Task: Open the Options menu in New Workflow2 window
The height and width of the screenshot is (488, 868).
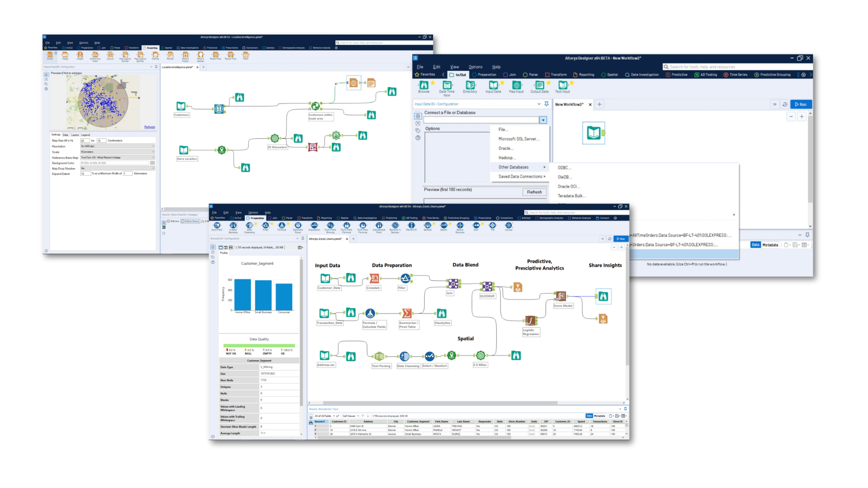Action: click(475, 67)
